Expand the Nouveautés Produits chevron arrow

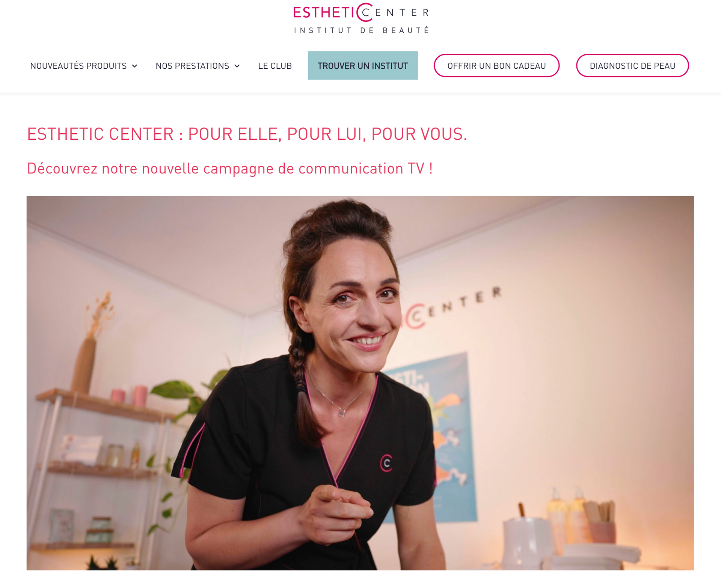[x=134, y=66]
